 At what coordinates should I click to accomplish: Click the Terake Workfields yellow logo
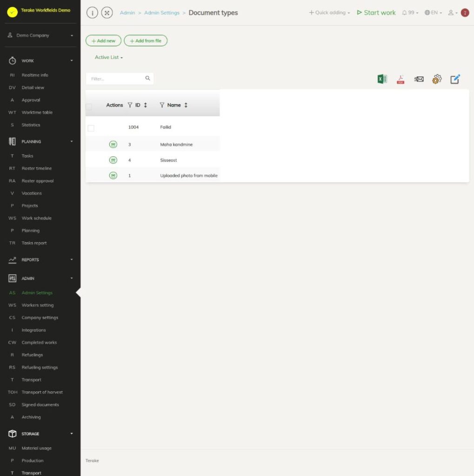click(13, 12)
